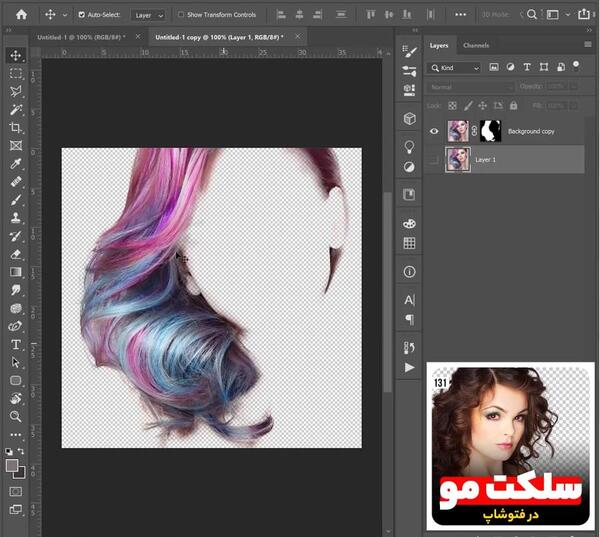Enable Show Transform Controls checkbox
The width and height of the screenshot is (600, 537).
click(181, 15)
